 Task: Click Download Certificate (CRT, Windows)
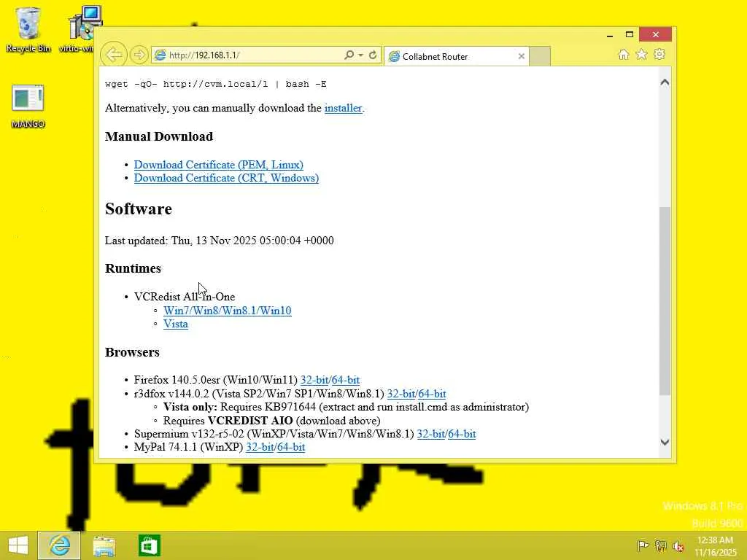(226, 178)
